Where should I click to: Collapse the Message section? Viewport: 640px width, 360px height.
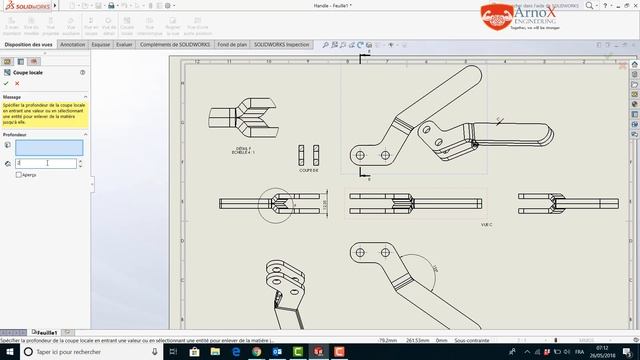pyautogui.click(x=85, y=97)
